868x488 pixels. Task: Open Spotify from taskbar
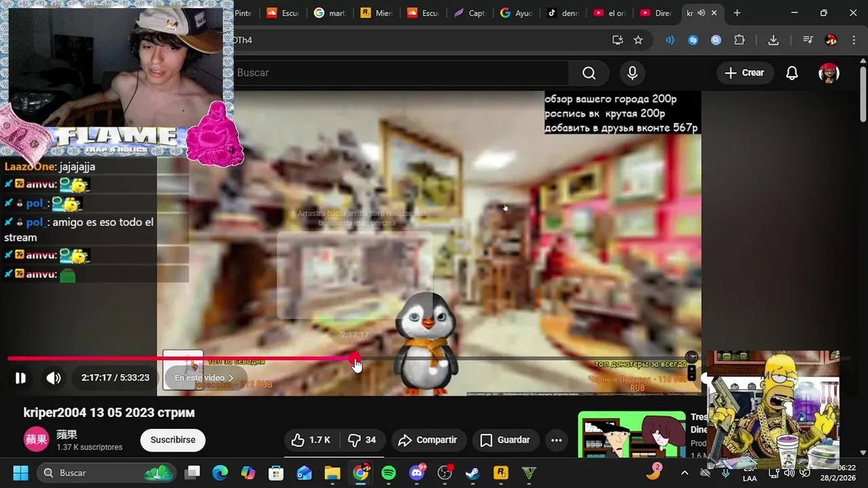(x=389, y=473)
